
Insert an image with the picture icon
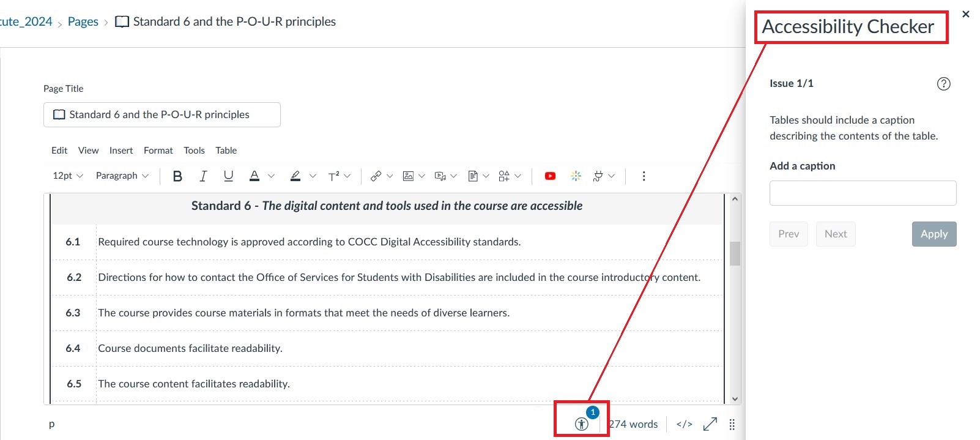pyautogui.click(x=408, y=176)
